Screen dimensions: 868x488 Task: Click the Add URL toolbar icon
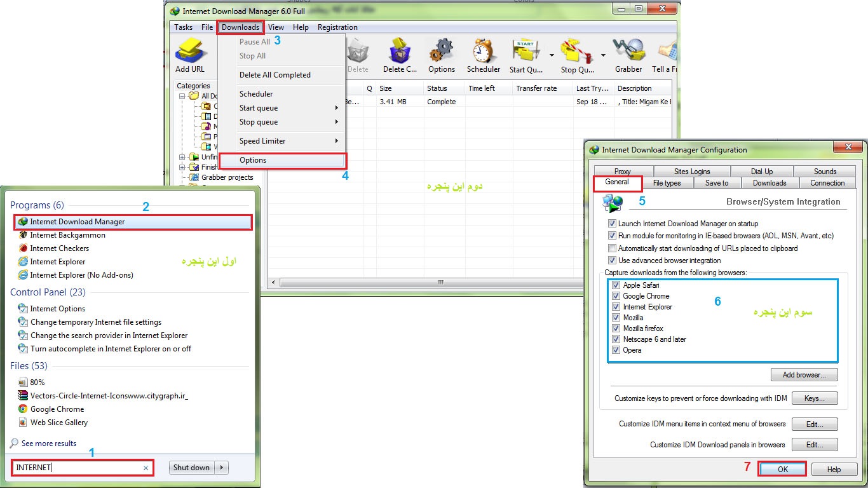coord(190,50)
